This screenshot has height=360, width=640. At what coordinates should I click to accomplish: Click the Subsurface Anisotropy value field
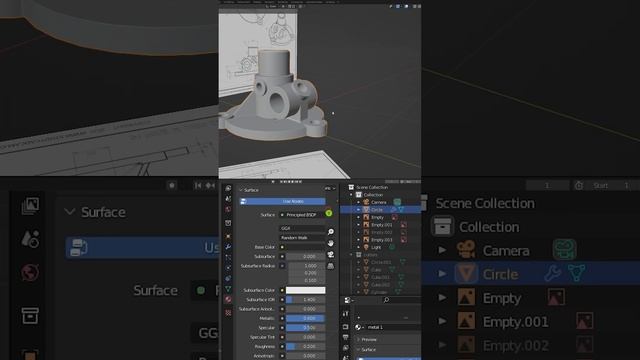[306, 309]
